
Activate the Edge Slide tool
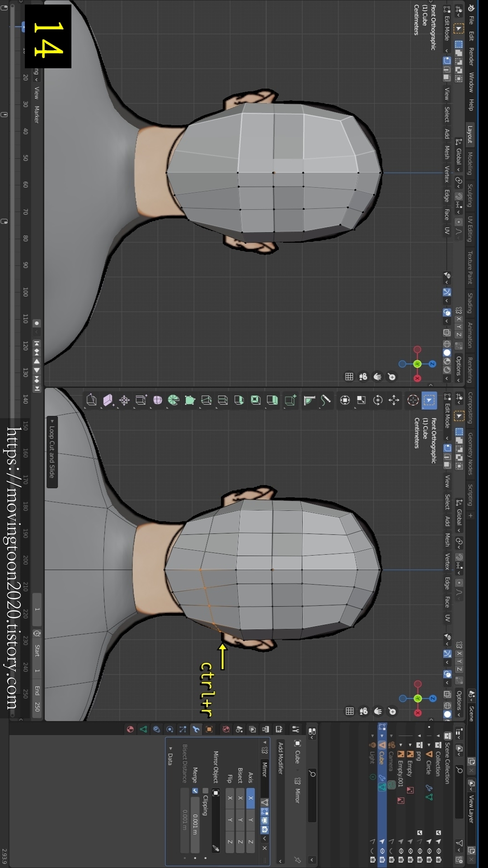point(141,400)
